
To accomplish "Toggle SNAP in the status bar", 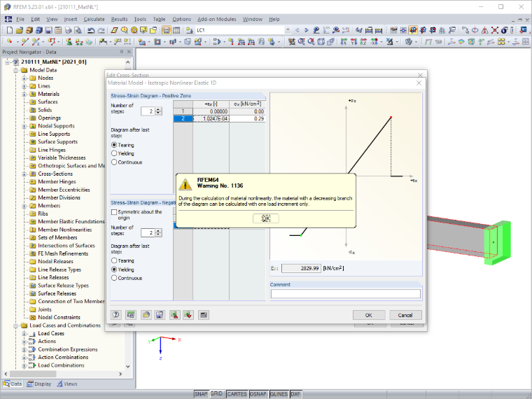I will click(x=200, y=394).
